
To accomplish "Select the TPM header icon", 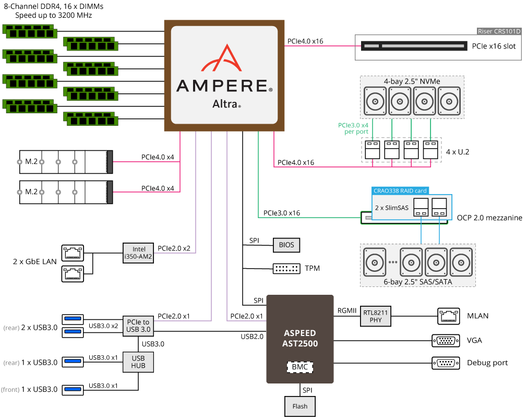I will (x=286, y=269).
